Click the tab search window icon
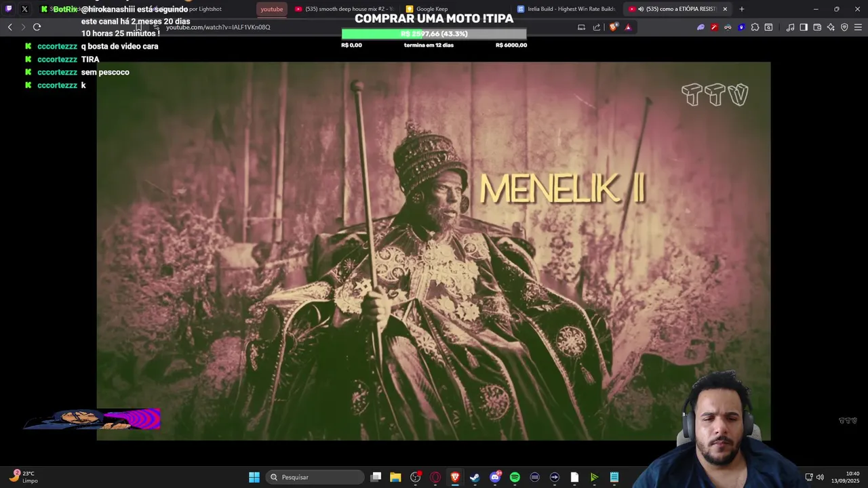Screen dimensions: 868x488 [x=768, y=27]
